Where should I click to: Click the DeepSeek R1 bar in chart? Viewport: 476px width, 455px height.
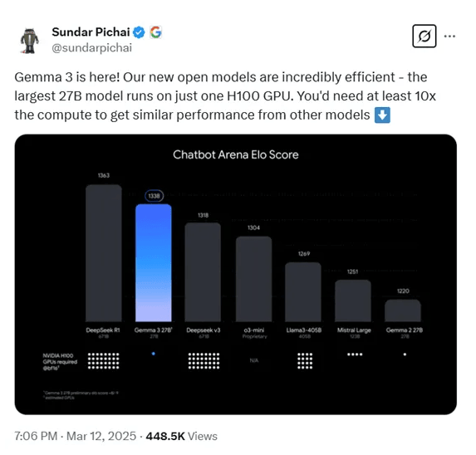104,253
